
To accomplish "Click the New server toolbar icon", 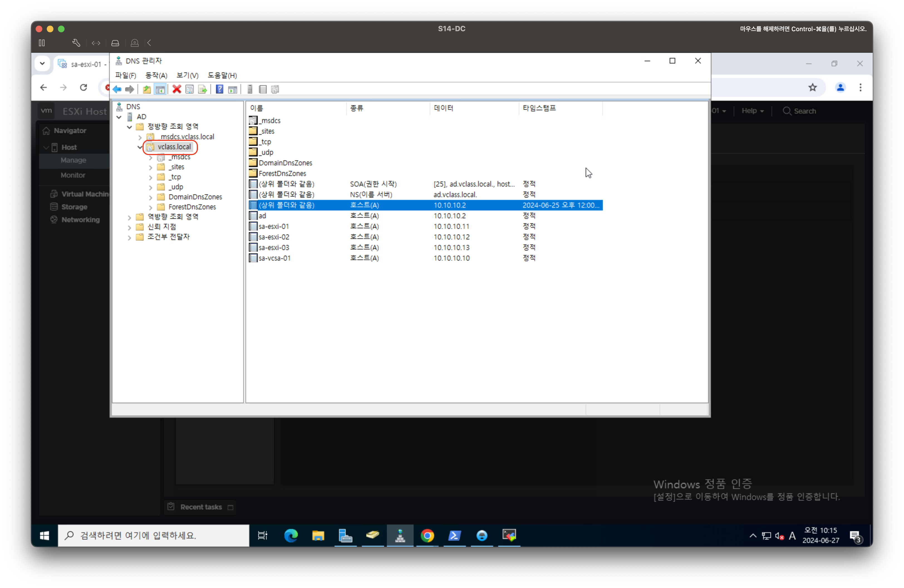I will (250, 89).
